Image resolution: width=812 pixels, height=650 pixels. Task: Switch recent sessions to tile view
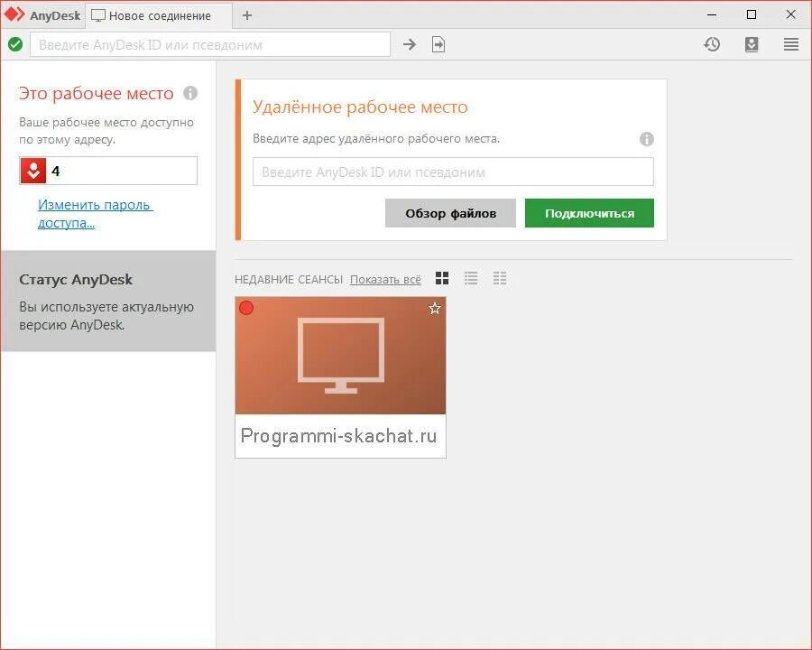pyautogui.click(x=442, y=278)
